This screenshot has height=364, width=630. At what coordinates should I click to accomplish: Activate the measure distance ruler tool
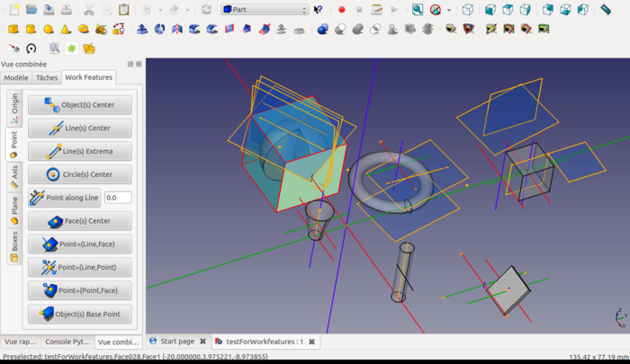(606, 10)
